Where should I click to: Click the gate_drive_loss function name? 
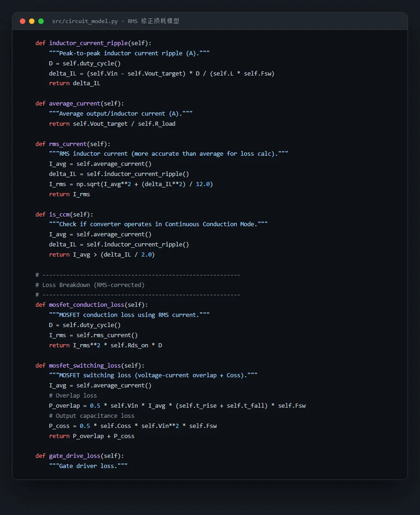point(75,456)
